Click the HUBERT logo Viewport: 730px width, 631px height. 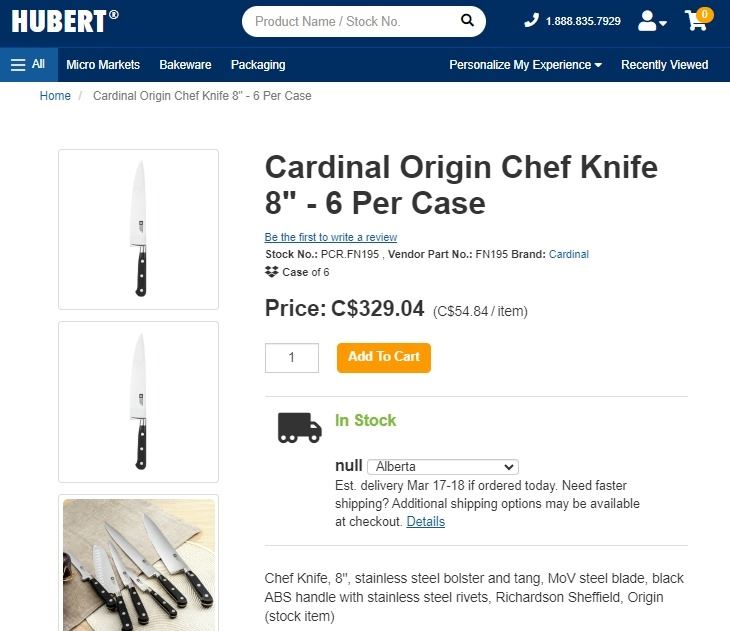(64, 20)
